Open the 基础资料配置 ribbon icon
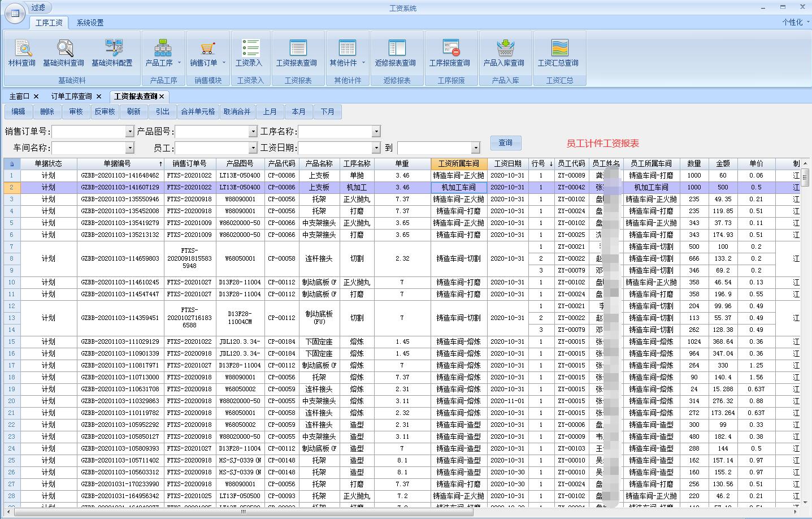The image size is (812, 519). click(112, 53)
